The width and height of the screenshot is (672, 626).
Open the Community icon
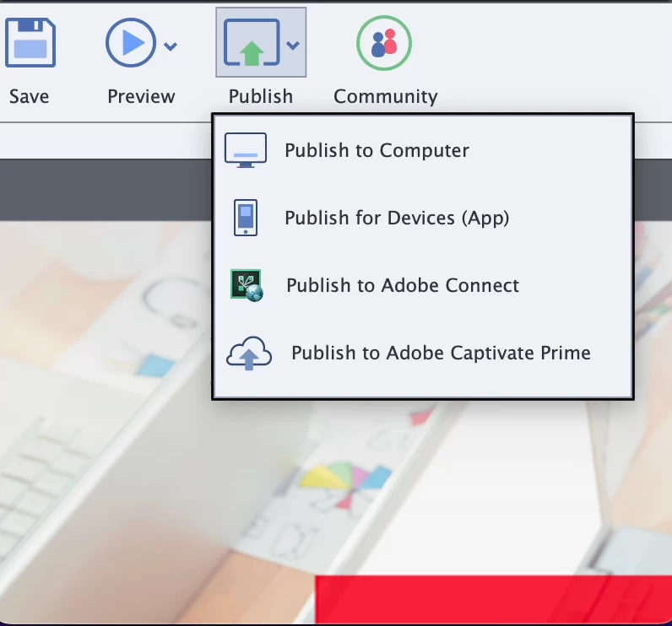(384, 43)
